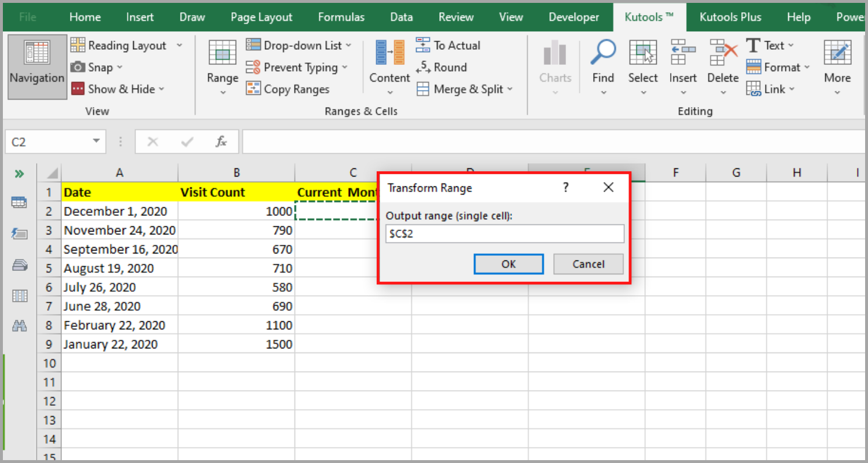Screen dimensions: 868x463
Task: Click the Output range input field
Action: point(504,233)
